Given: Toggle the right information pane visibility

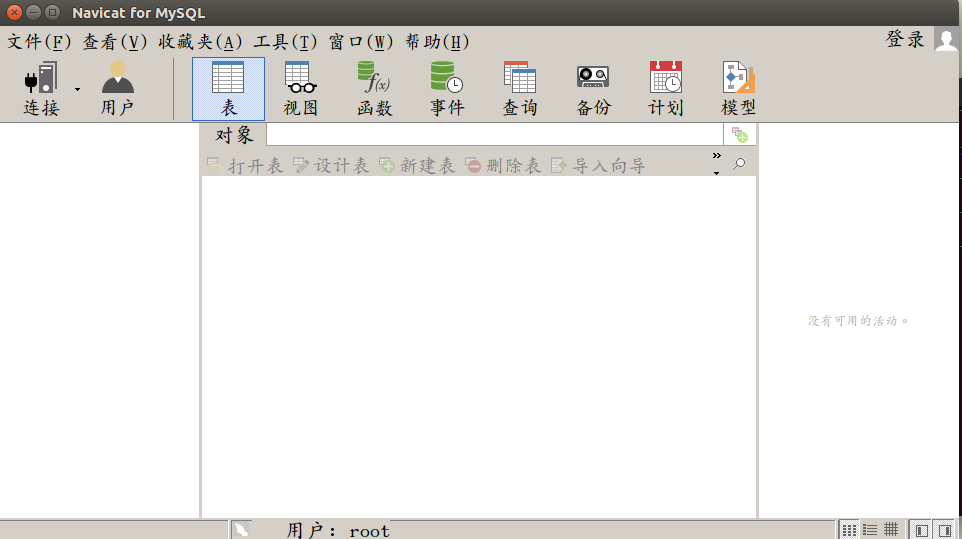Looking at the screenshot, I should point(944,529).
